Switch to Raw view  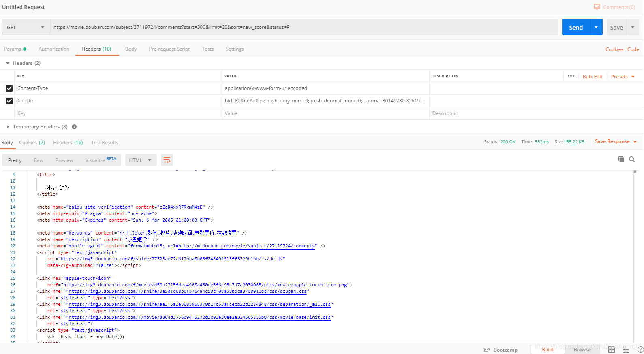(39, 160)
